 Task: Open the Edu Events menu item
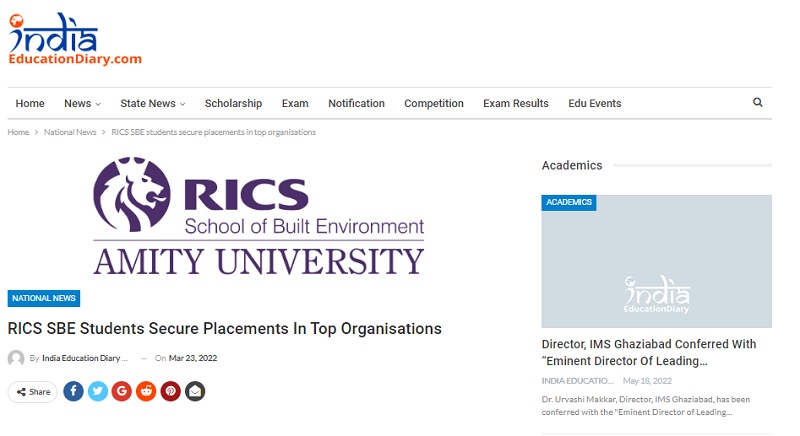tap(595, 104)
